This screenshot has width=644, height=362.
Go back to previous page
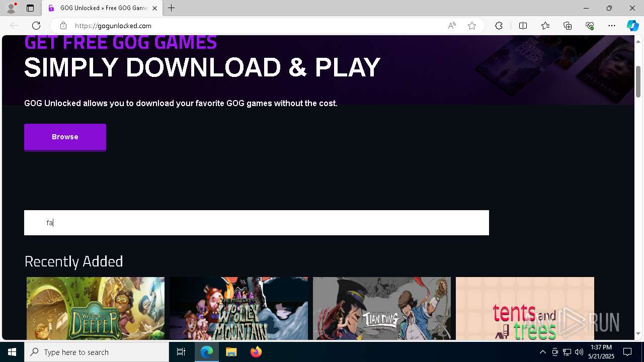pos(14,26)
